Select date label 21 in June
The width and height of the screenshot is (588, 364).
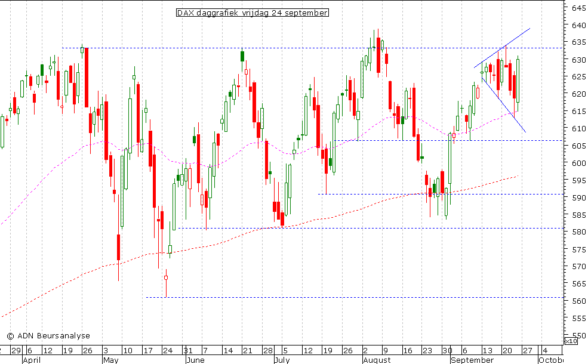[x=248, y=350]
